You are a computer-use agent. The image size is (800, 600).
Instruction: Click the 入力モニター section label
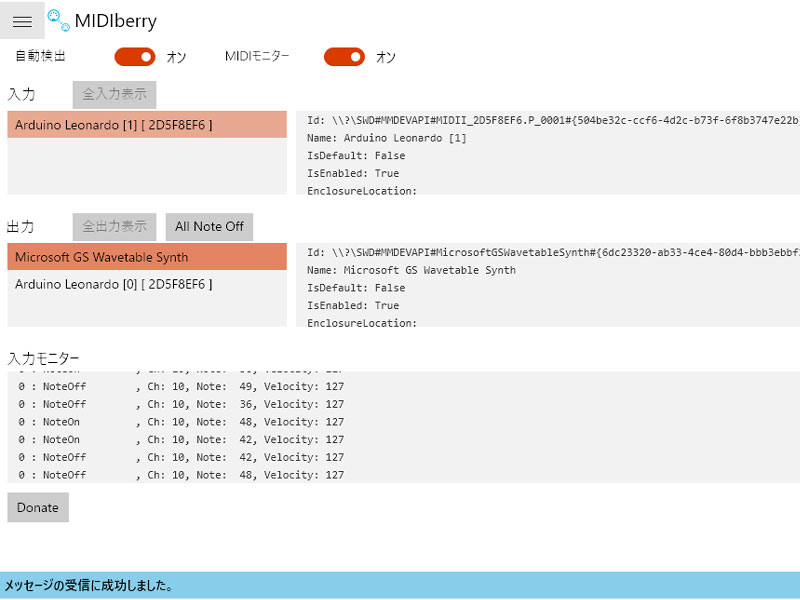pos(44,358)
